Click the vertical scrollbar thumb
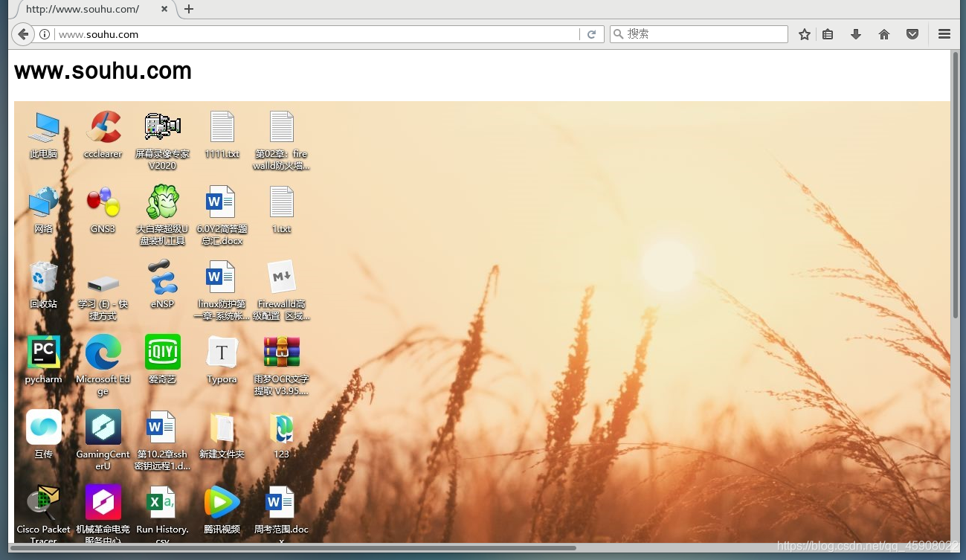This screenshot has height=560, width=966. 956,186
